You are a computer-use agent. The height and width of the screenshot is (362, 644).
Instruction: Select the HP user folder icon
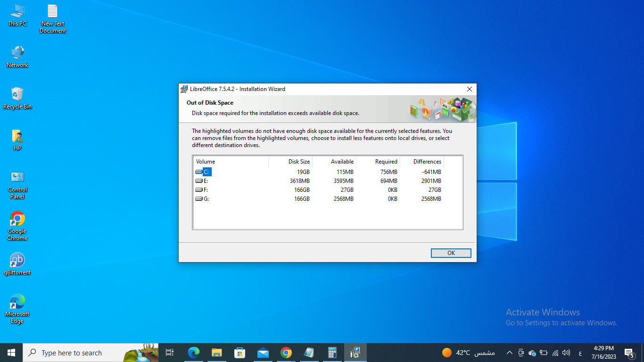pyautogui.click(x=17, y=140)
